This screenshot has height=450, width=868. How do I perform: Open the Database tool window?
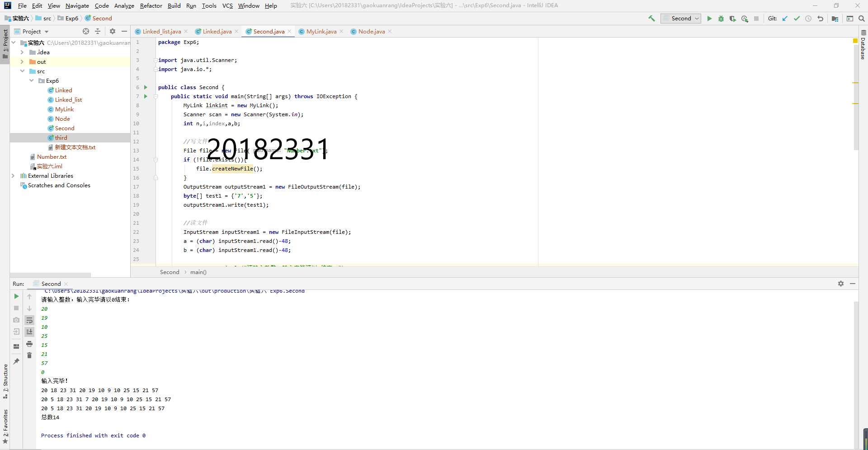coord(863,45)
